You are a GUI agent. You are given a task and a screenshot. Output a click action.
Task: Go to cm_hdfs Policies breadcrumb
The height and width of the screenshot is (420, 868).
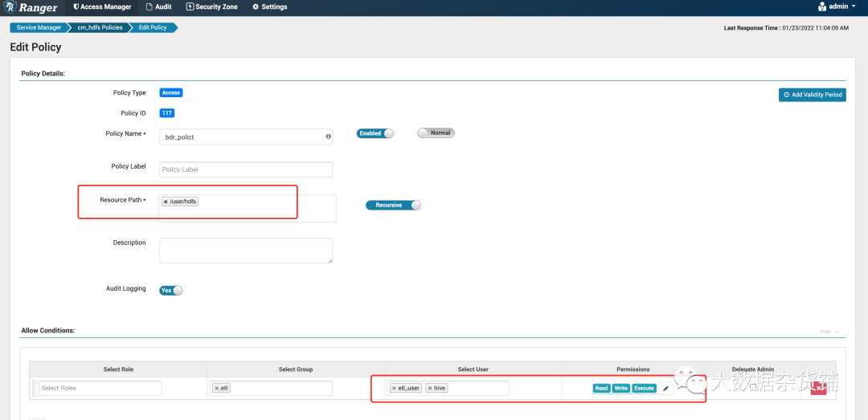click(x=100, y=27)
